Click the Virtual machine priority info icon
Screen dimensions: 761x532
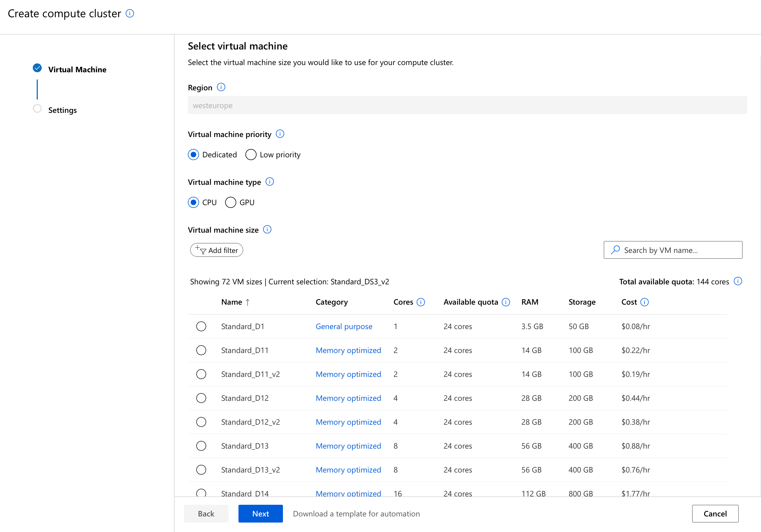(280, 134)
